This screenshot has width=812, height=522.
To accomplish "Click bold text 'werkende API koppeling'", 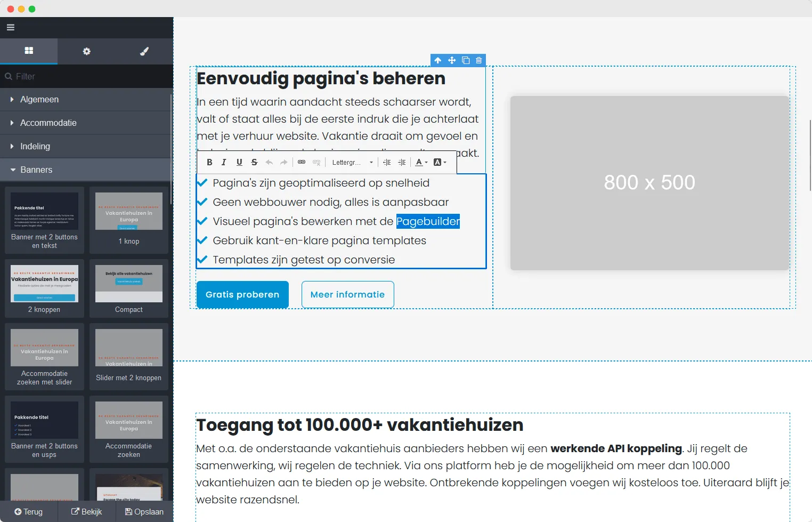I will pyautogui.click(x=616, y=448).
